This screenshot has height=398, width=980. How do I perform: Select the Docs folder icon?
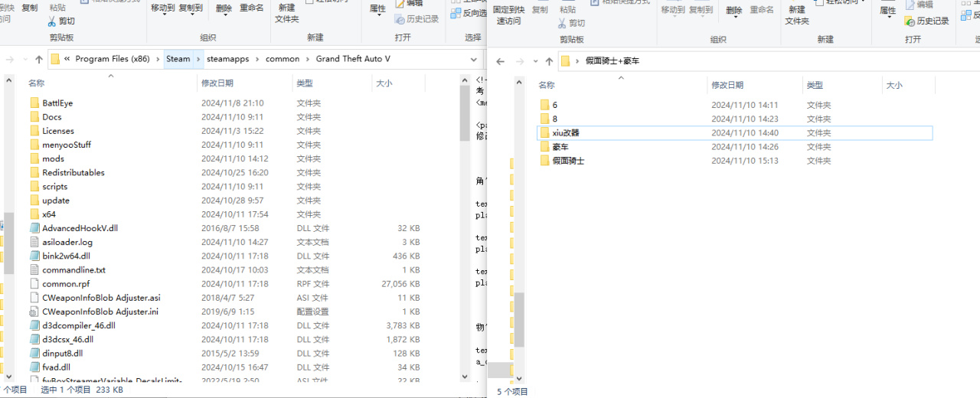[34, 117]
